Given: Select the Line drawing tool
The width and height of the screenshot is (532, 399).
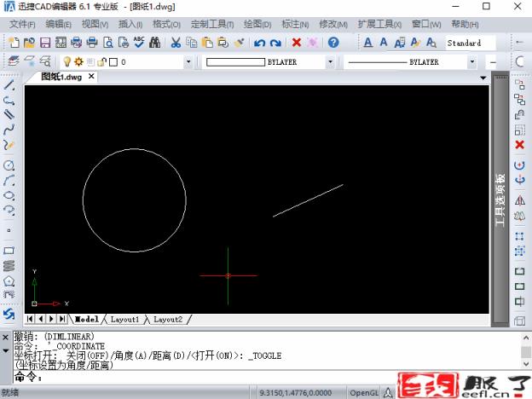Looking at the screenshot, I should 9,85.
